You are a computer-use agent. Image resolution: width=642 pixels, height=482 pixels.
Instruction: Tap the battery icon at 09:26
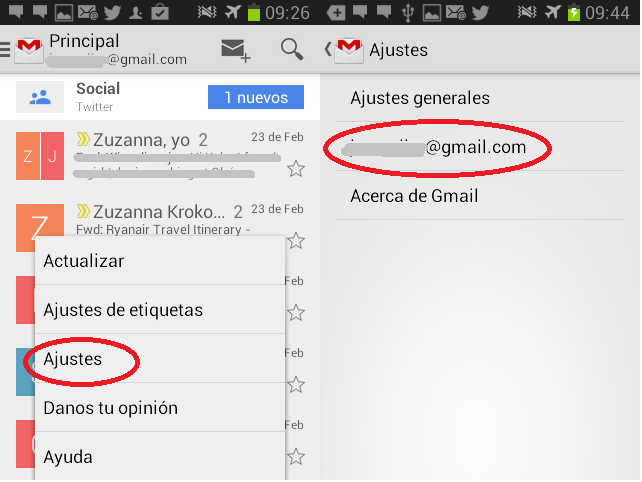(x=254, y=13)
